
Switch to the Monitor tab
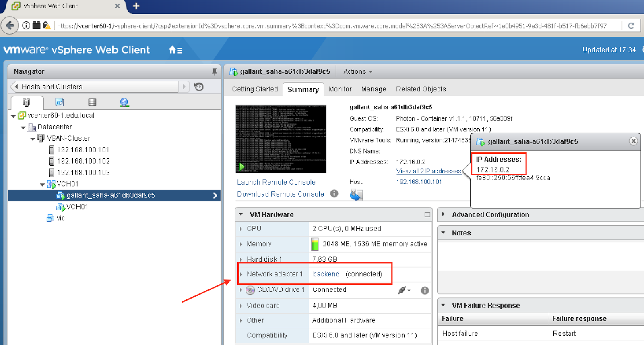[340, 89]
